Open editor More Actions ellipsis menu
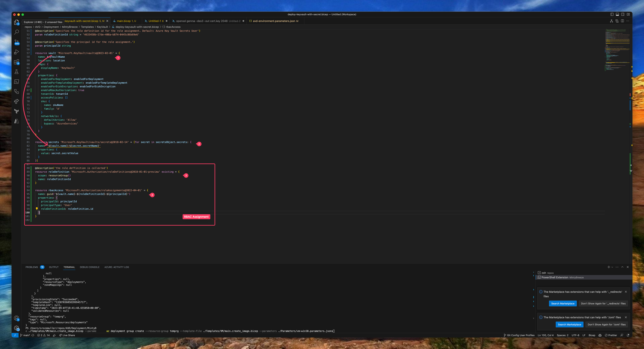The image size is (644, 349). click(x=628, y=21)
